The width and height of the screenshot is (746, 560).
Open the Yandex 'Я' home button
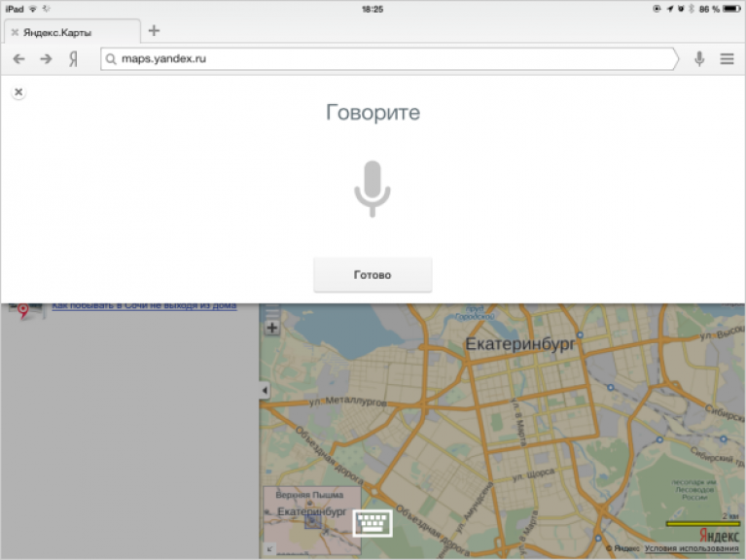point(73,59)
